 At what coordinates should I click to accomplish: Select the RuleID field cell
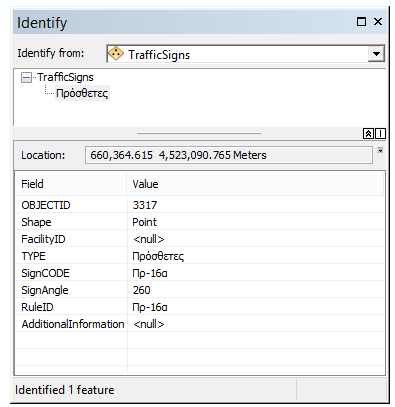coord(72,307)
